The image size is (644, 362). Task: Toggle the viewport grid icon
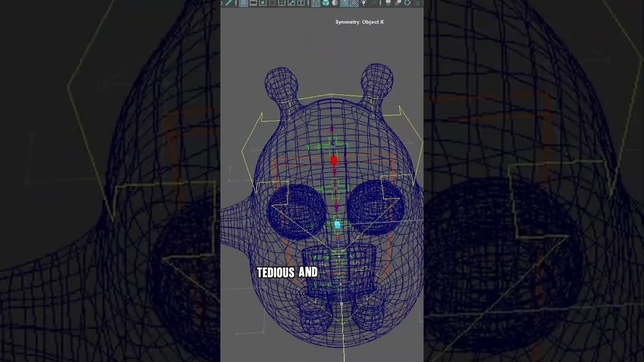click(x=244, y=3)
